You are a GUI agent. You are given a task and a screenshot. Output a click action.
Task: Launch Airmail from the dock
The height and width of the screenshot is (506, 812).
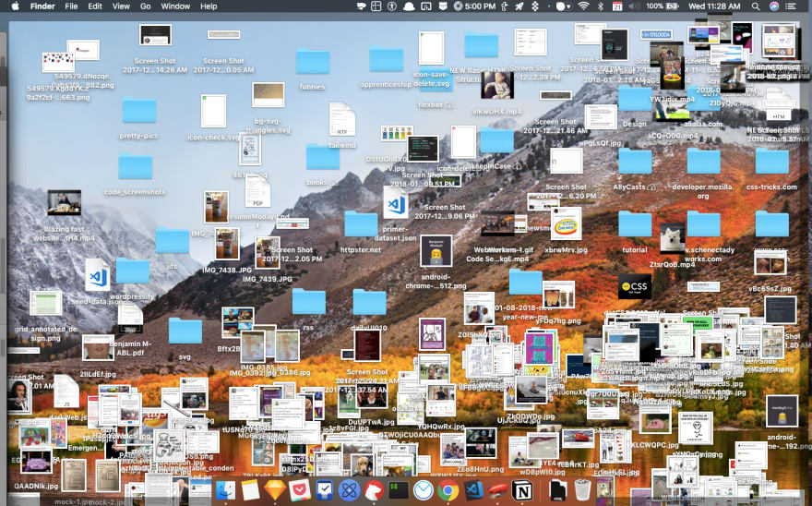pos(424,491)
